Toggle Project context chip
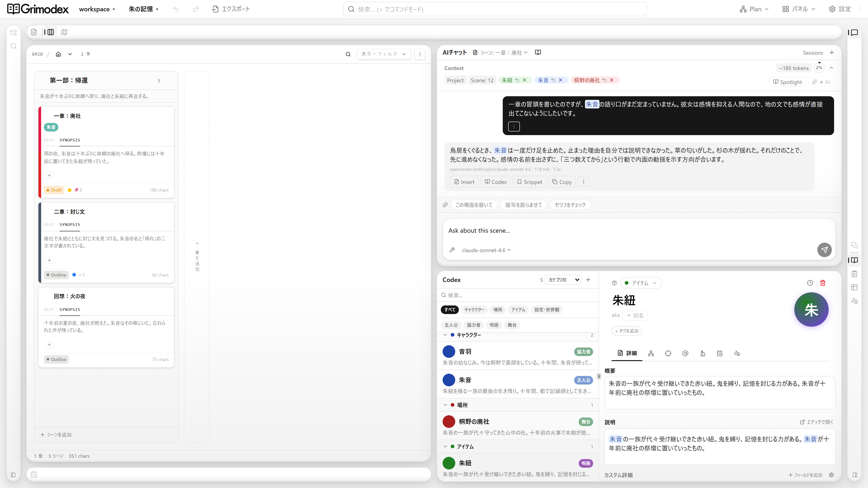 455,80
